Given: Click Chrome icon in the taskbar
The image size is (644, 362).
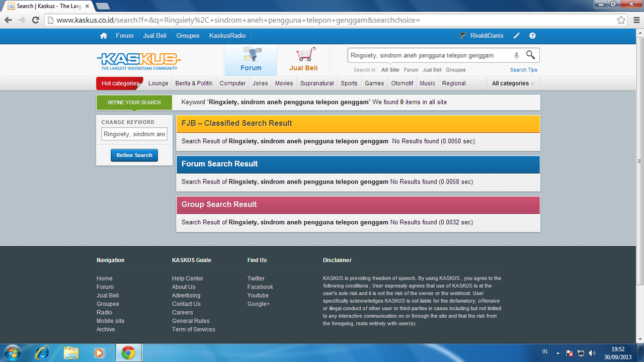Looking at the screenshot, I should (x=128, y=353).
